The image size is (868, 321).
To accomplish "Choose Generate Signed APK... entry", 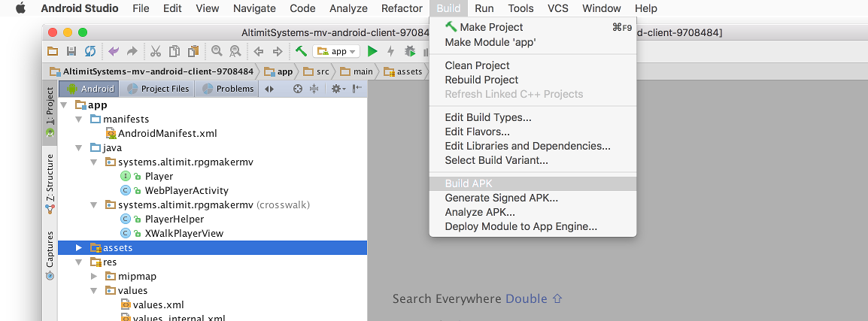I will (x=533, y=198).
